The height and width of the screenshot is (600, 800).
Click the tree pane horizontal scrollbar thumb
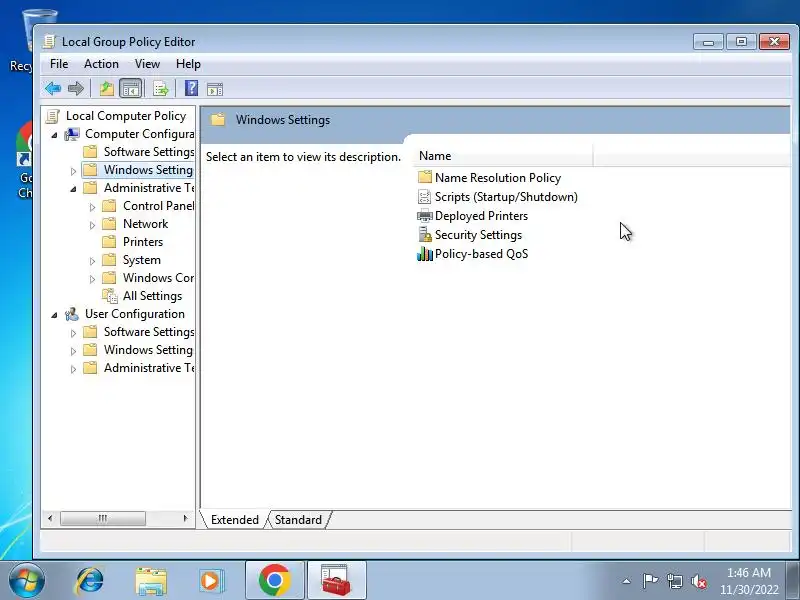coord(103,518)
